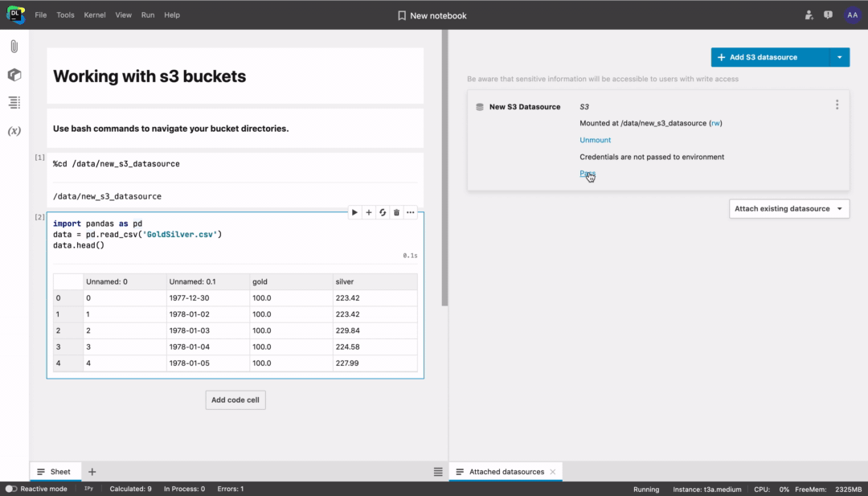868x496 pixels.
Task: Add a new sheet with the plus tab
Action: click(92, 472)
